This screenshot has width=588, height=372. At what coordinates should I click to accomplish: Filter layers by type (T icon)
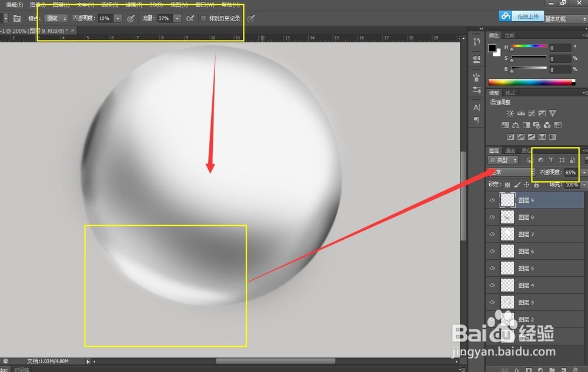(x=551, y=160)
